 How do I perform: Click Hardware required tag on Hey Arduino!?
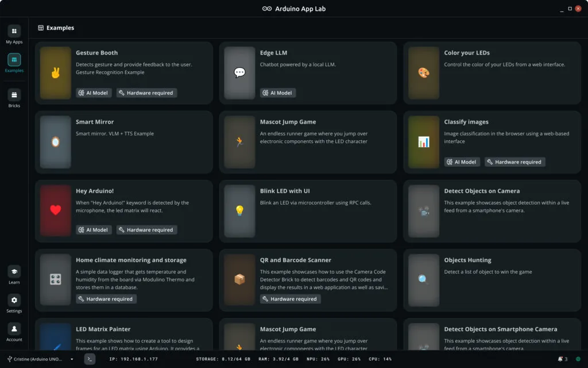[x=146, y=230]
